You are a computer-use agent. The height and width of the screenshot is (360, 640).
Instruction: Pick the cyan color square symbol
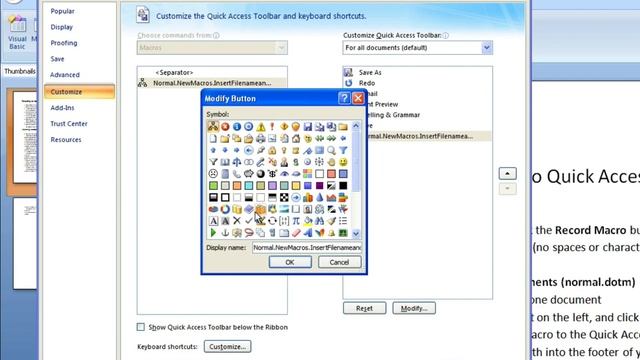pos(249,186)
